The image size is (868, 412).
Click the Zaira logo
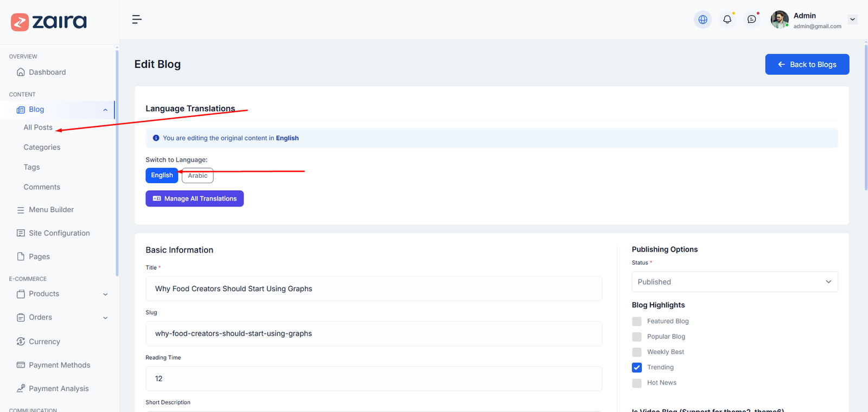click(49, 22)
